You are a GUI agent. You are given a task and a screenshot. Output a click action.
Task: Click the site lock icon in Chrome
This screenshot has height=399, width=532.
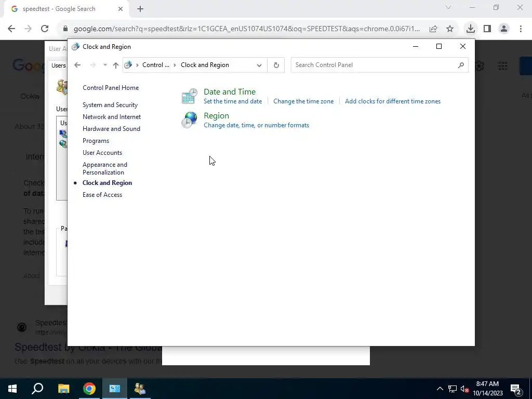65,29
